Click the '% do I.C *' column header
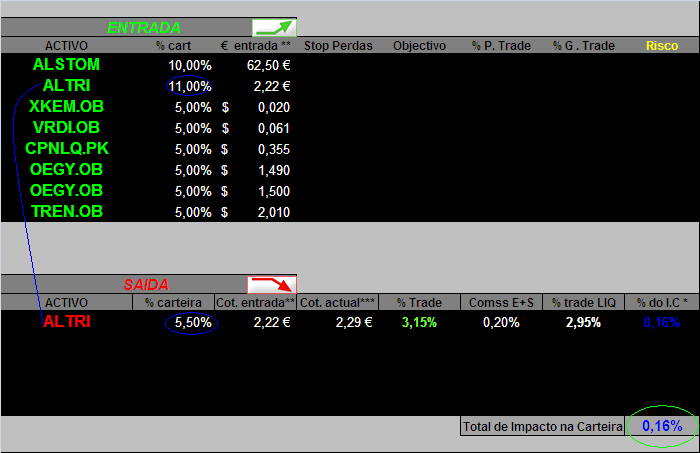Viewport: 700px width, 453px height. (x=662, y=303)
